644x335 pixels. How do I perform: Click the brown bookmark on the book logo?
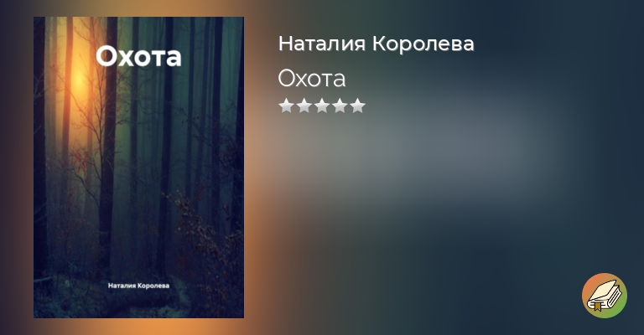597,306
